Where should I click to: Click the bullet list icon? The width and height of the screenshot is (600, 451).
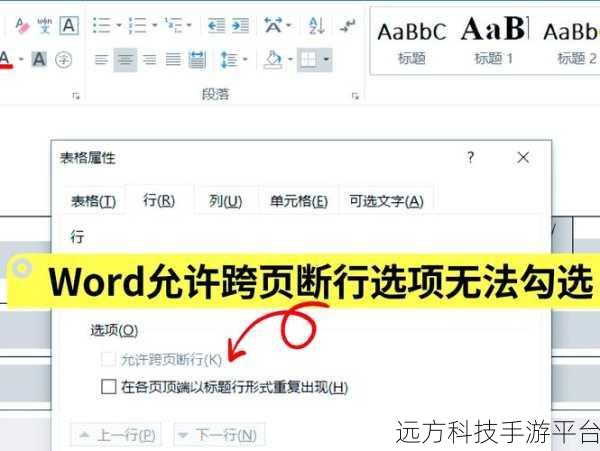101,26
